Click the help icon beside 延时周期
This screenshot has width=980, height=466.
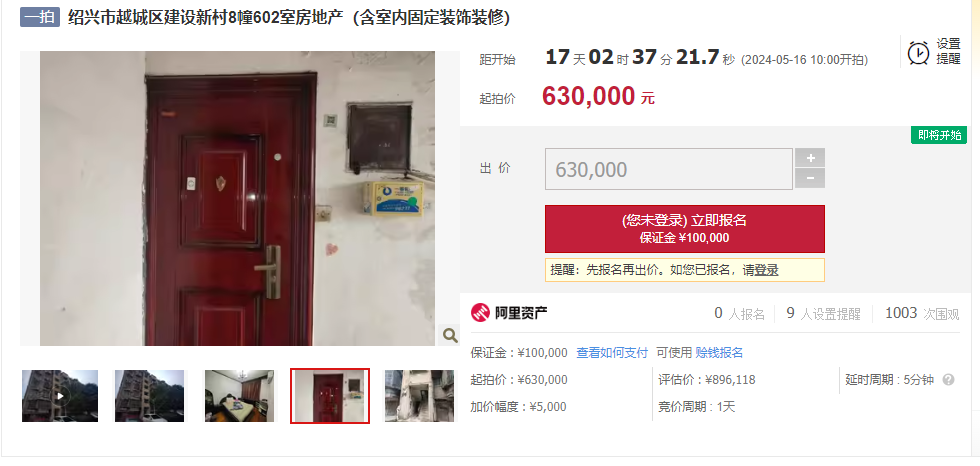(948, 379)
